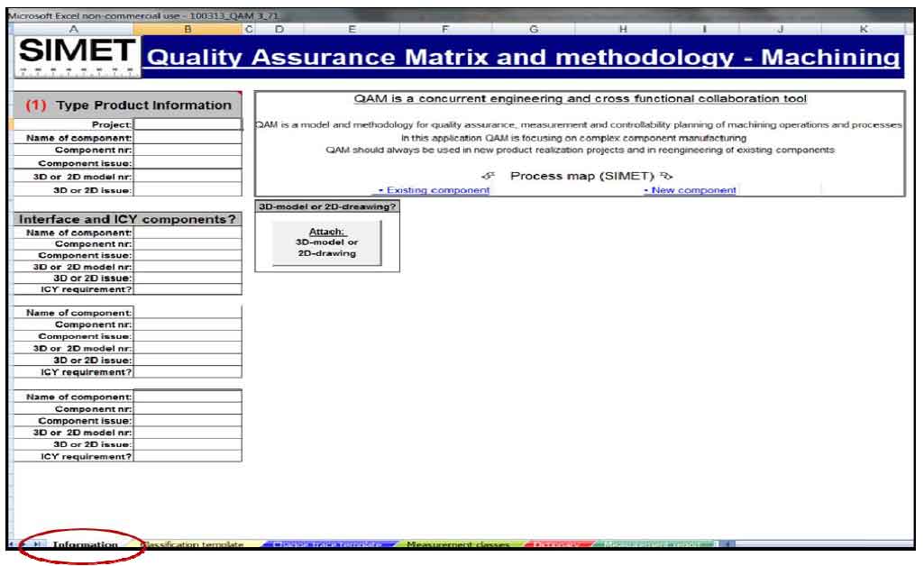
Task: Select column E header
Action: pos(352,29)
